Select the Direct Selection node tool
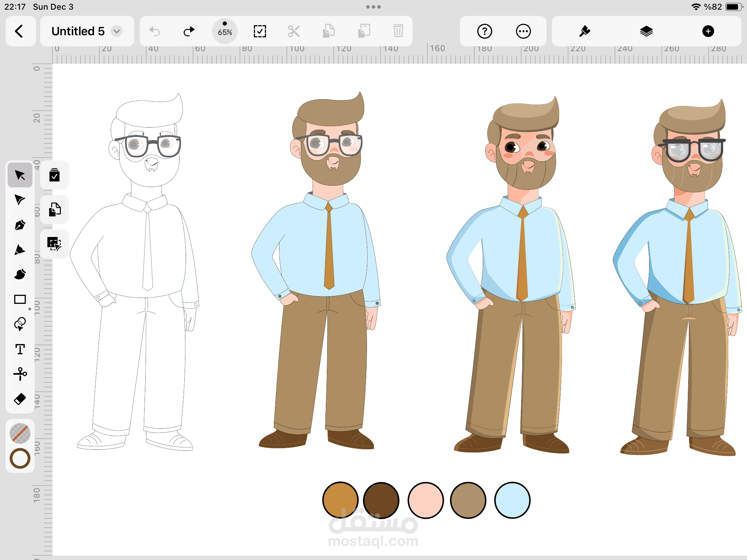This screenshot has width=747, height=560. tap(20, 200)
